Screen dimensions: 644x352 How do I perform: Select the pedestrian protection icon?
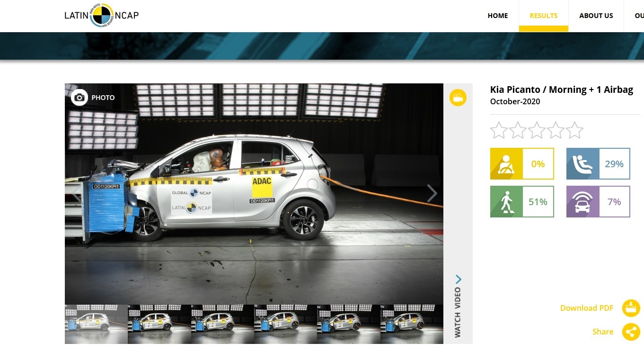[506, 202]
